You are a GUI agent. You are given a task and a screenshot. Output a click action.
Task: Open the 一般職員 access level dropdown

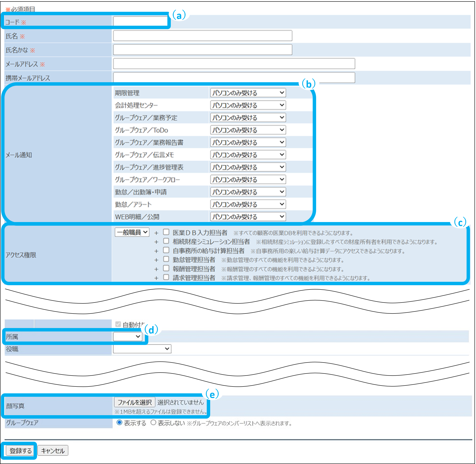[x=132, y=232]
